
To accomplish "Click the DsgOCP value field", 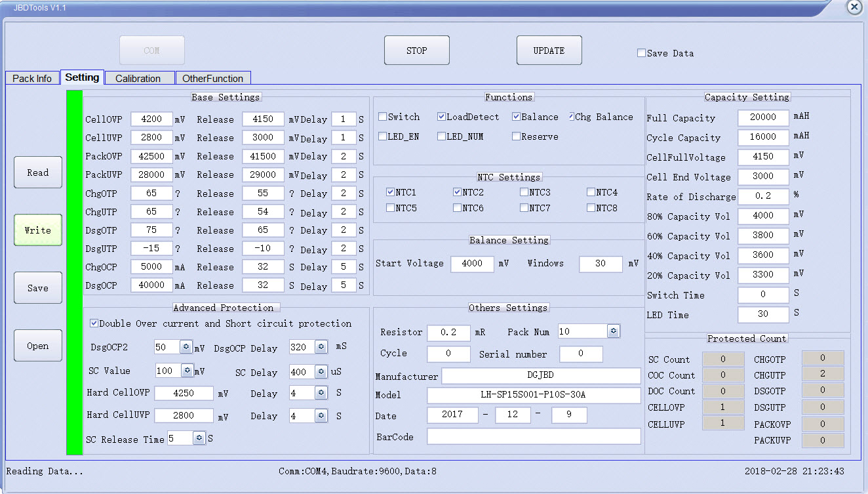I will click(151, 285).
